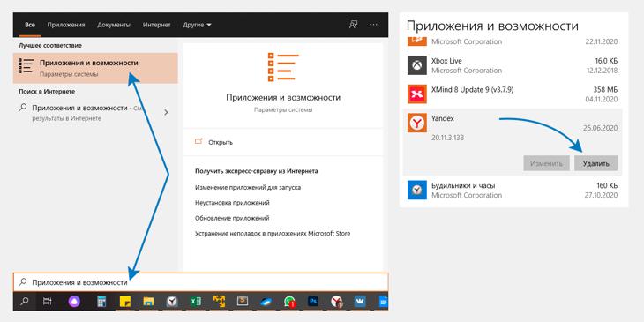Click the Будильники и часы app icon
The image size is (644, 322).
tap(417, 190)
